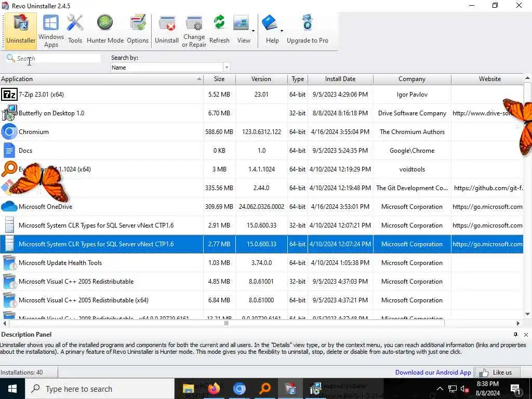
Task: Pin the Description Panel
Action: point(516,335)
